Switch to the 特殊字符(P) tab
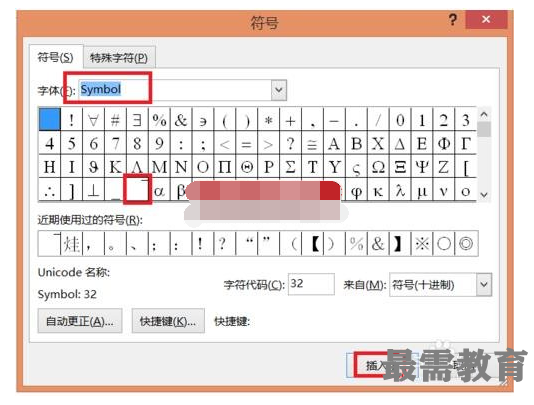This screenshot has width=534, height=405. coord(119,58)
